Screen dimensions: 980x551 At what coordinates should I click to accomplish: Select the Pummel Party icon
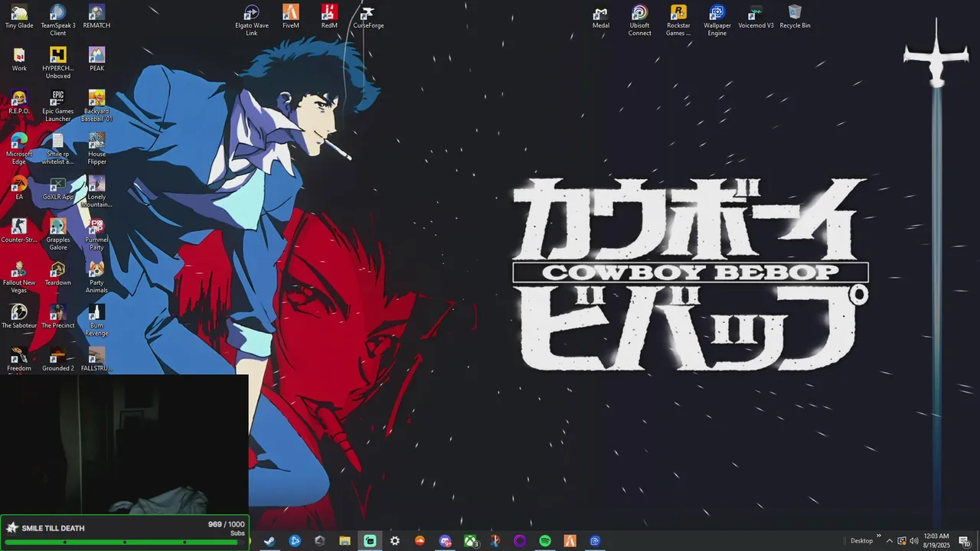click(96, 234)
